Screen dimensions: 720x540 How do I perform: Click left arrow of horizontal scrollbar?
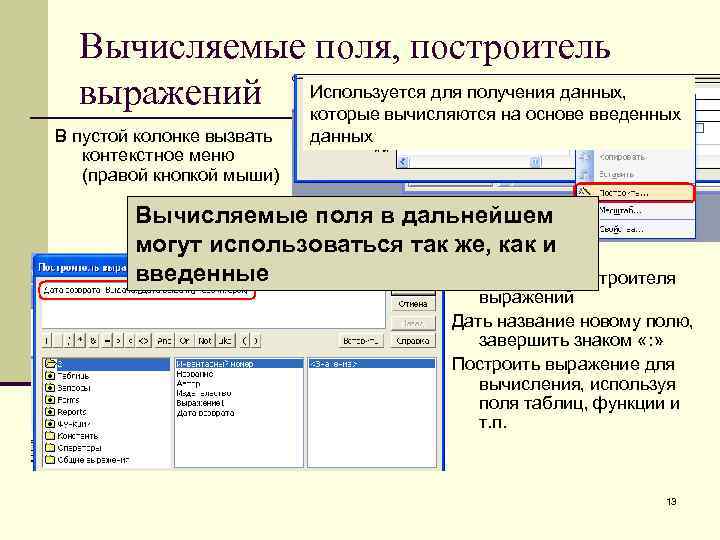pos(403,162)
